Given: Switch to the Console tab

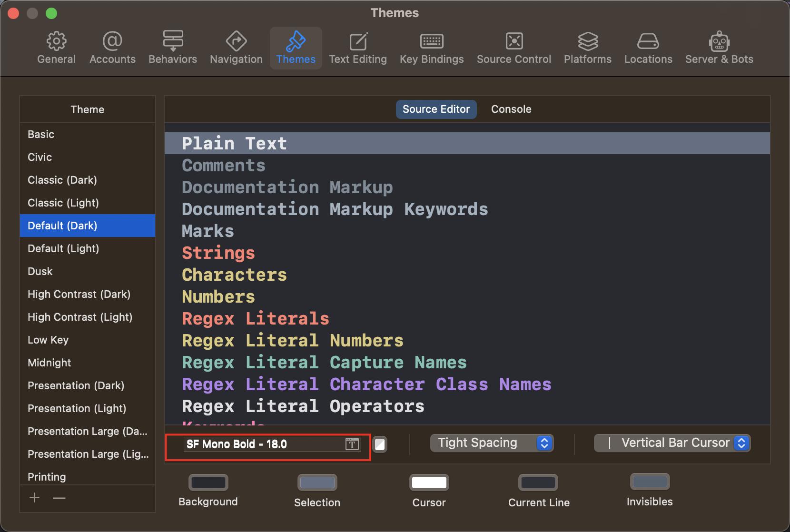Looking at the screenshot, I should pos(511,109).
